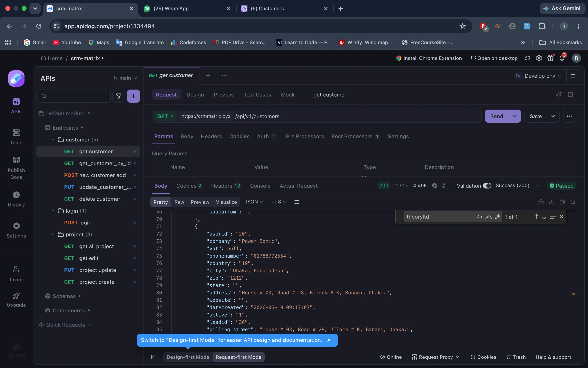
Task: Click the /api/v1/customers URL path field
Action: 357,116
